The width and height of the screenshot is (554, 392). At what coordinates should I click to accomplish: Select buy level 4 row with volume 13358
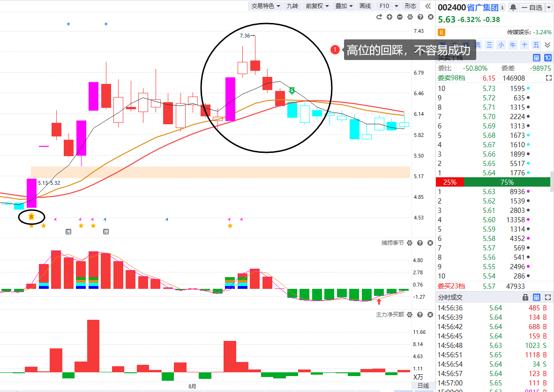pyautogui.click(x=493, y=220)
